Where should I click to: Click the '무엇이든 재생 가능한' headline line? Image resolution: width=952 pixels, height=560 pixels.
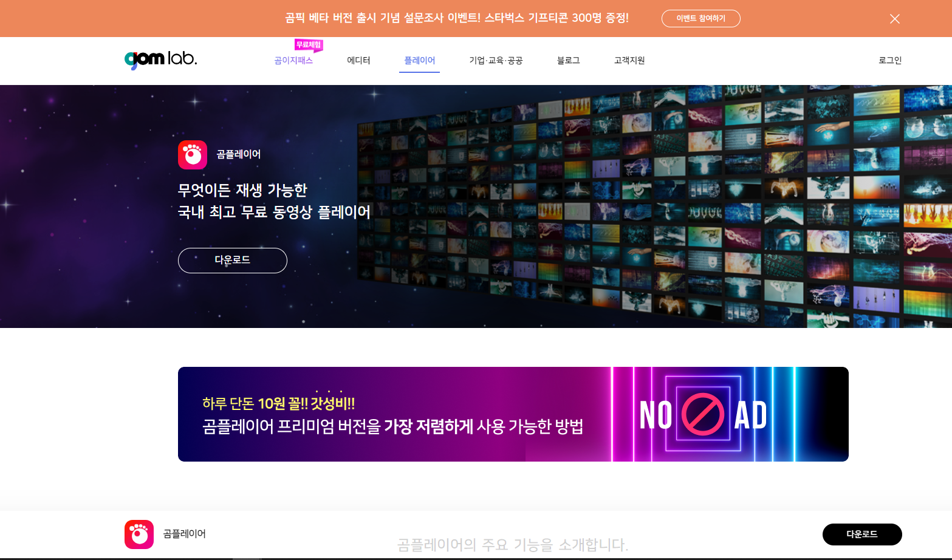coord(242,190)
